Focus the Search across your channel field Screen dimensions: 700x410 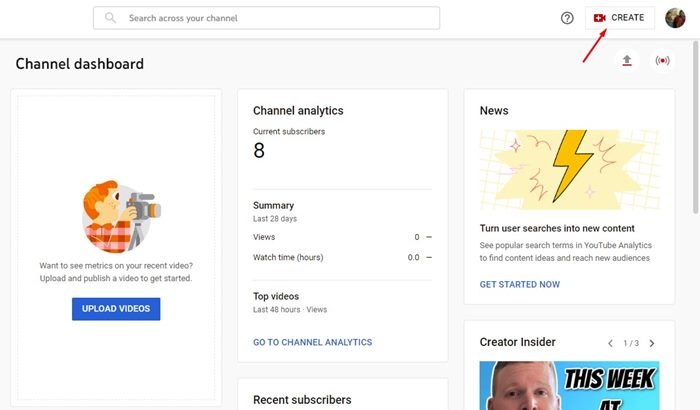267,18
